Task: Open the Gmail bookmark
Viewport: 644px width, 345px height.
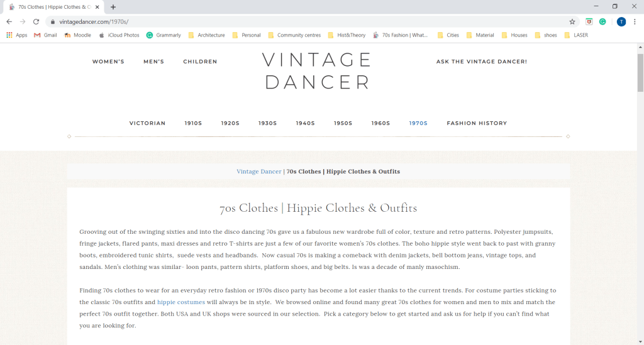Action: (45, 35)
